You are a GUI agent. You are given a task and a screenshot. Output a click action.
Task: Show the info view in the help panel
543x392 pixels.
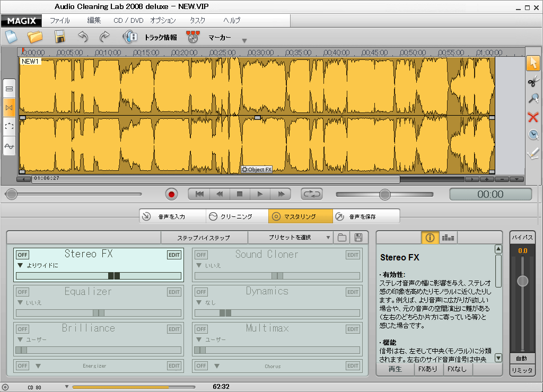(x=430, y=238)
